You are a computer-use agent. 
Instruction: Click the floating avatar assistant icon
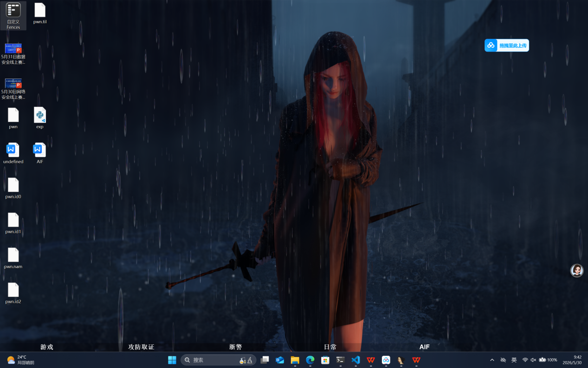[x=577, y=270]
